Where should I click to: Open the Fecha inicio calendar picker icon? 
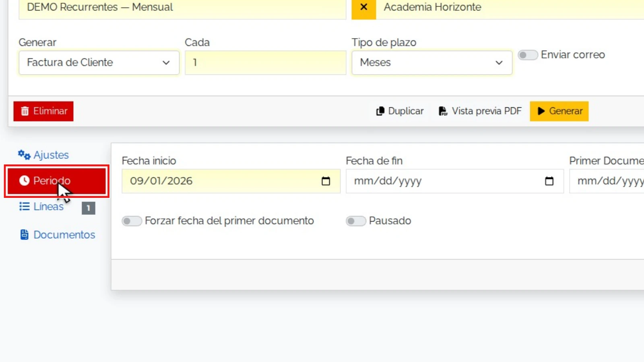tap(326, 181)
